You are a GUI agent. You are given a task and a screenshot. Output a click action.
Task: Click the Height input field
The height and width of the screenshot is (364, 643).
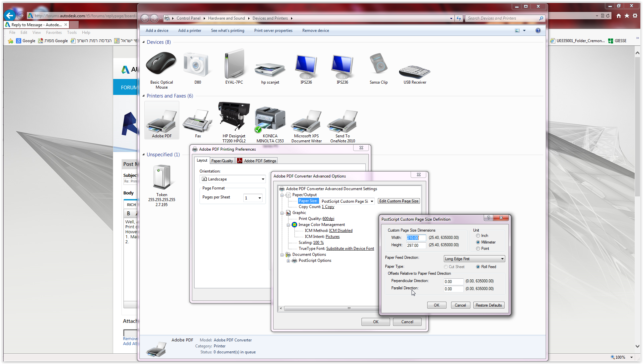click(x=416, y=246)
